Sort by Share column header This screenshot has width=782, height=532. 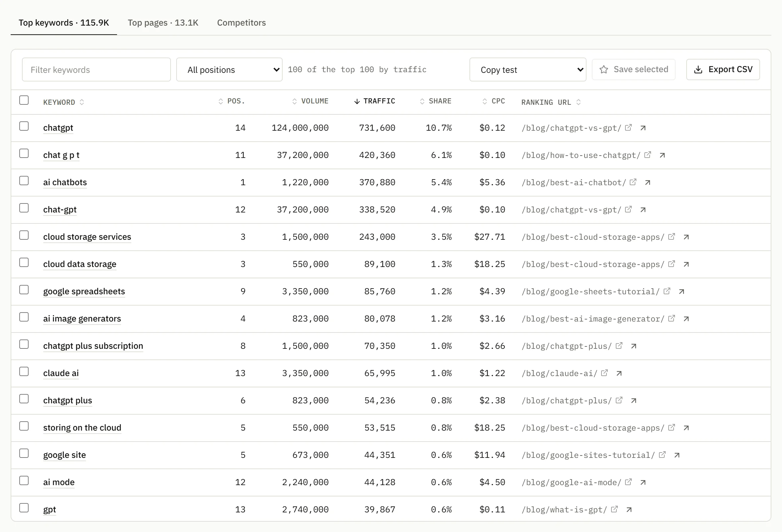click(x=436, y=101)
